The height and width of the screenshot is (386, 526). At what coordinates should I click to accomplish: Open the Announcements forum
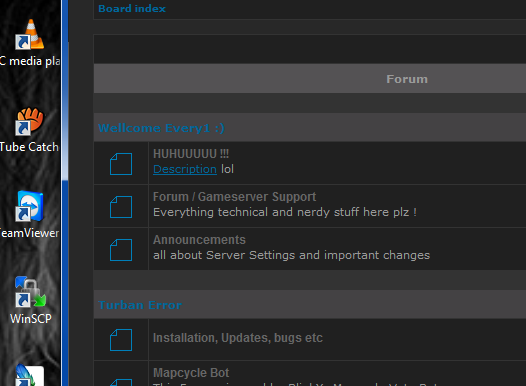point(199,240)
